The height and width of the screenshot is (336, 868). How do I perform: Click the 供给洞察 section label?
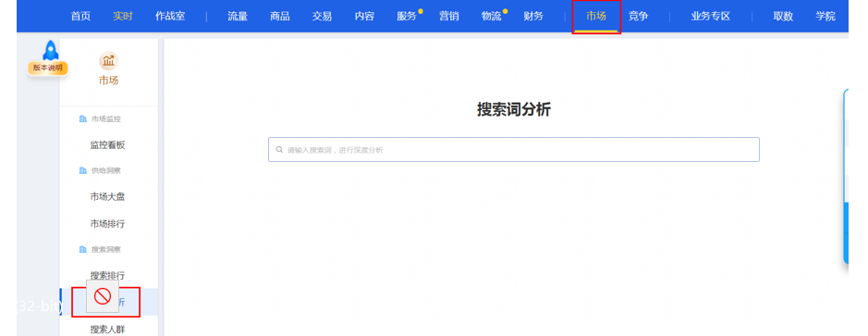tap(105, 170)
